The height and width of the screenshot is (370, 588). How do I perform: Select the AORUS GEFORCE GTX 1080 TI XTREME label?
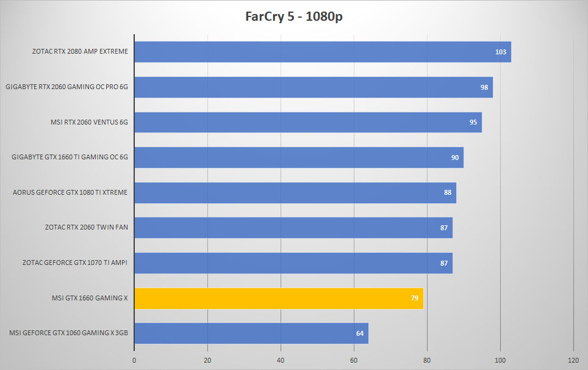click(70, 192)
